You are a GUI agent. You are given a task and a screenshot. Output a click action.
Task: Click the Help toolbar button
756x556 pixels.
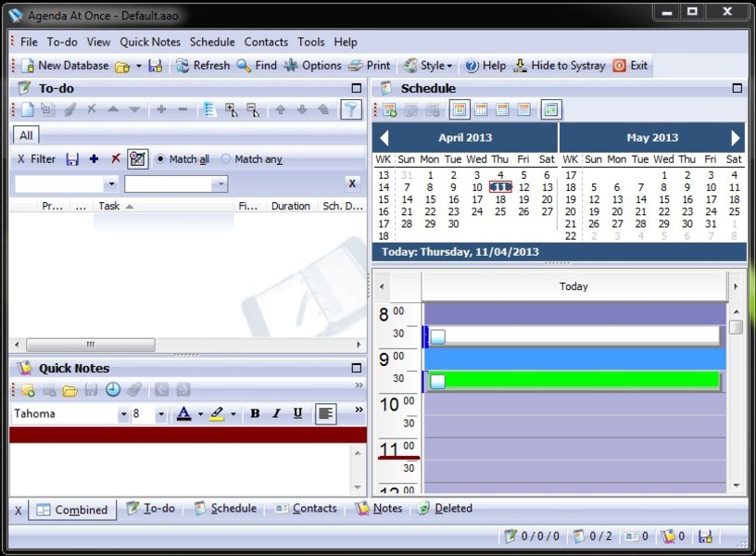pyautogui.click(x=485, y=66)
